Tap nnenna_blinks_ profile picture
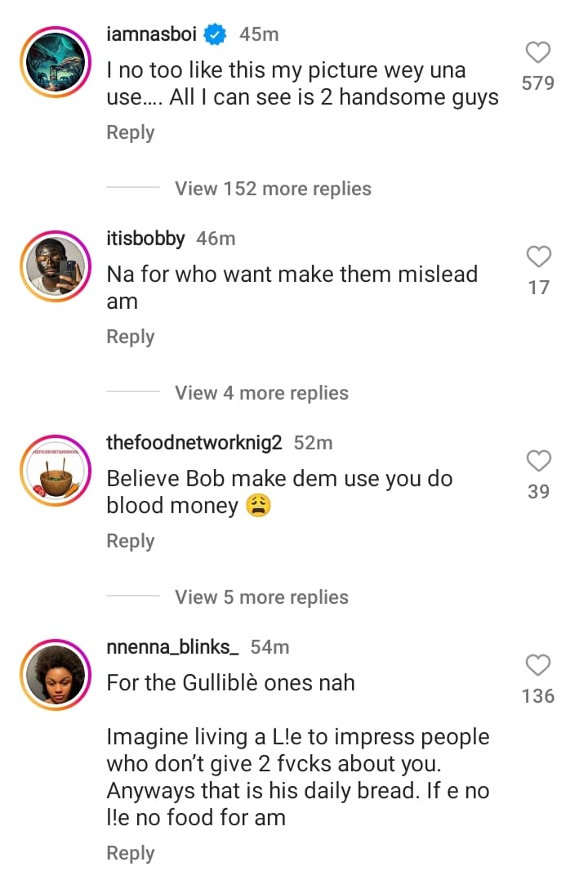The height and width of the screenshot is (889, 588). pos(53,673)
